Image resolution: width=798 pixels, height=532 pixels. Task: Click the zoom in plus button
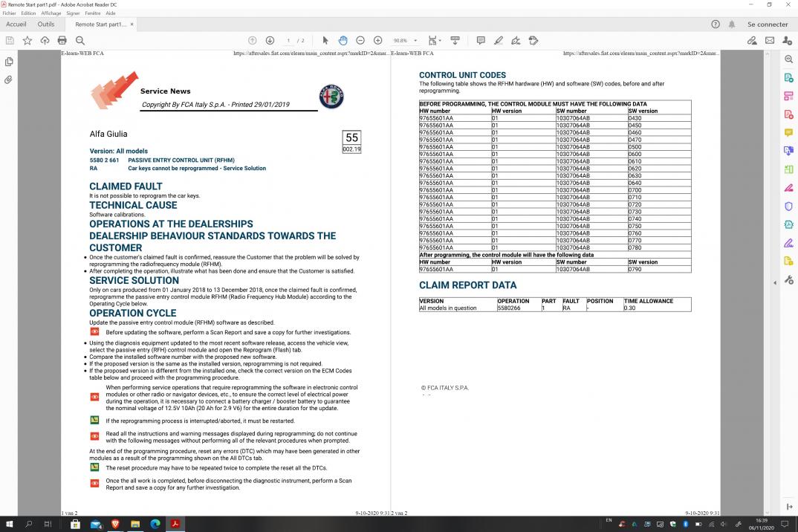point(377,40)
